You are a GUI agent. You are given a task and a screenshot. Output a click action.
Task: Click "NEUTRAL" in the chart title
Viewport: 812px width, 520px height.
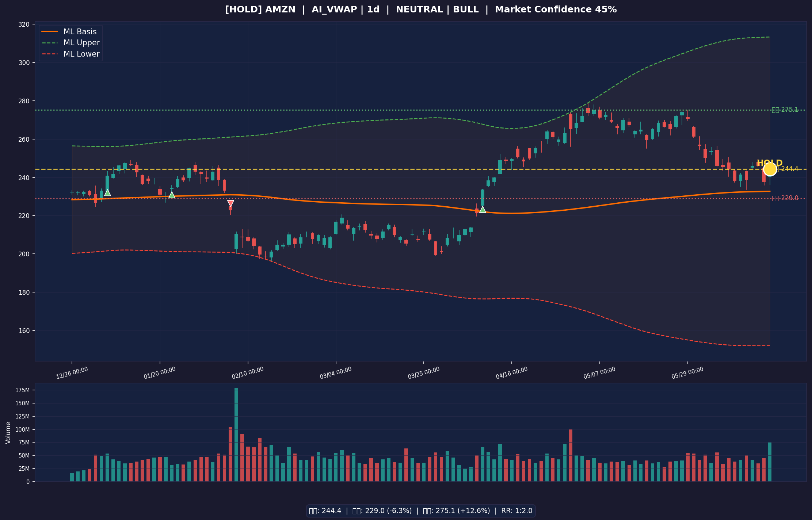[x=419, y=9]
